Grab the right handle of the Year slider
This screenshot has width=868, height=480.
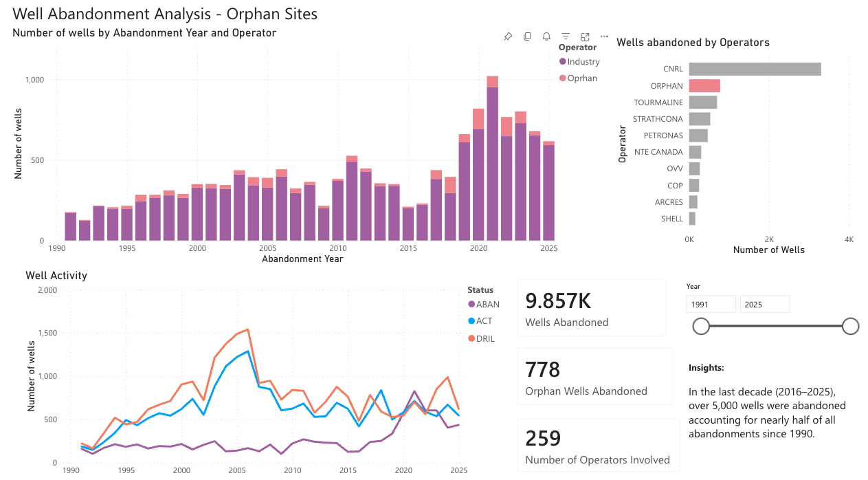[852, 326]
